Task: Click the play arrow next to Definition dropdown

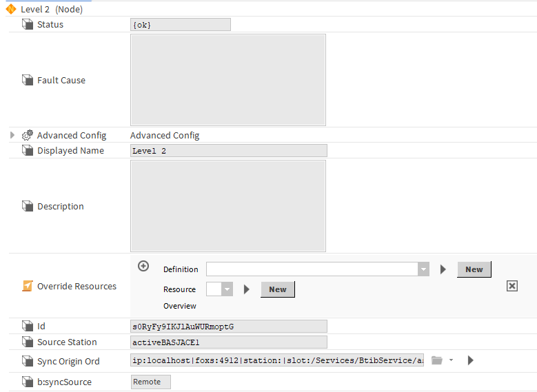Action: point(443,269)
